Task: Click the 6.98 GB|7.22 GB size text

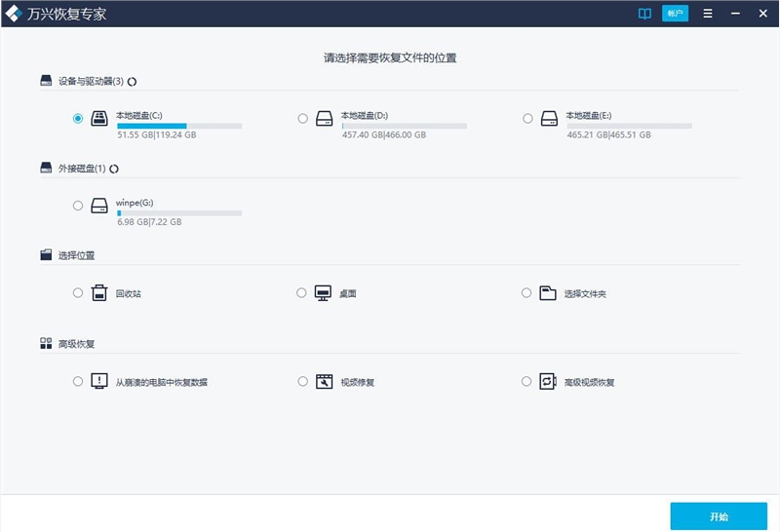Action: [149, 222]
